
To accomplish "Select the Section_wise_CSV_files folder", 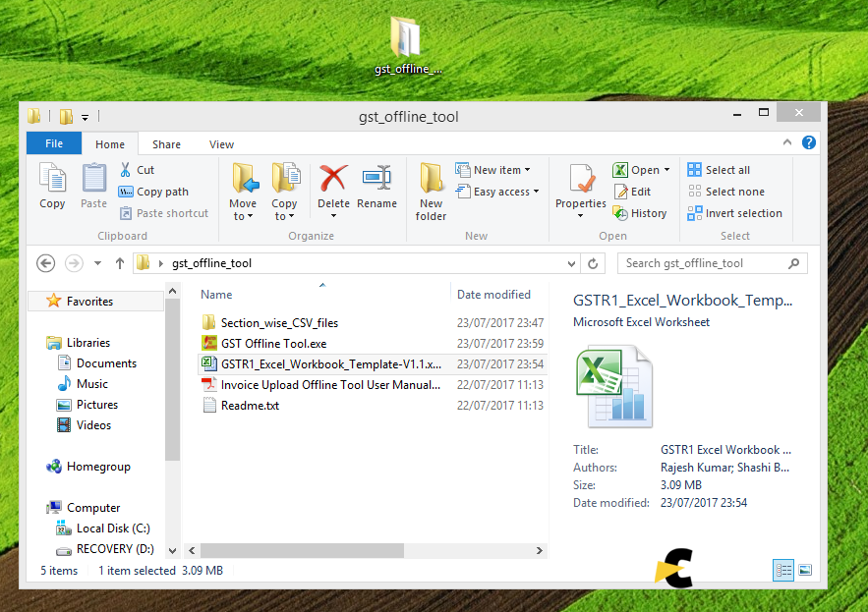I will pos(279,322).
